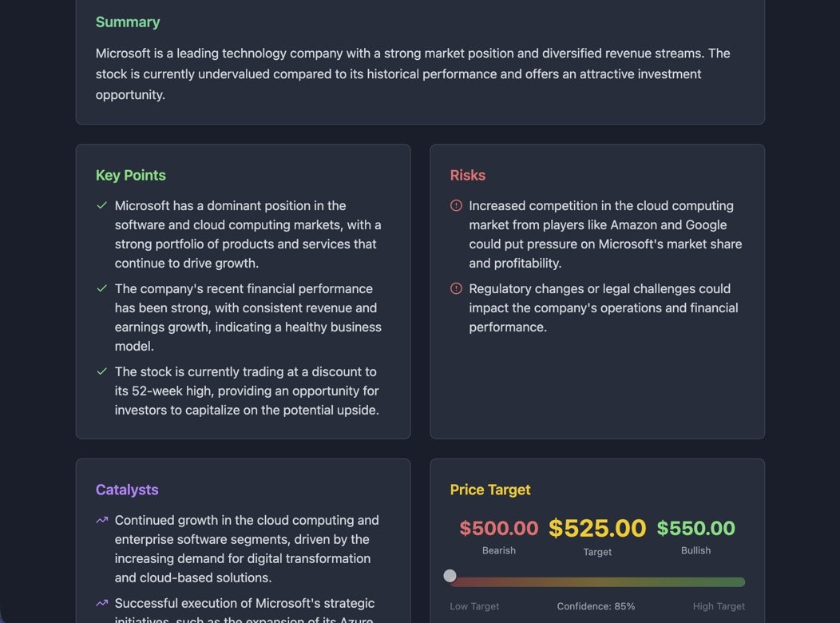This screenshot has width=840, height=623.
Task: Click the regulatory changes risk text
Action: 604,308
